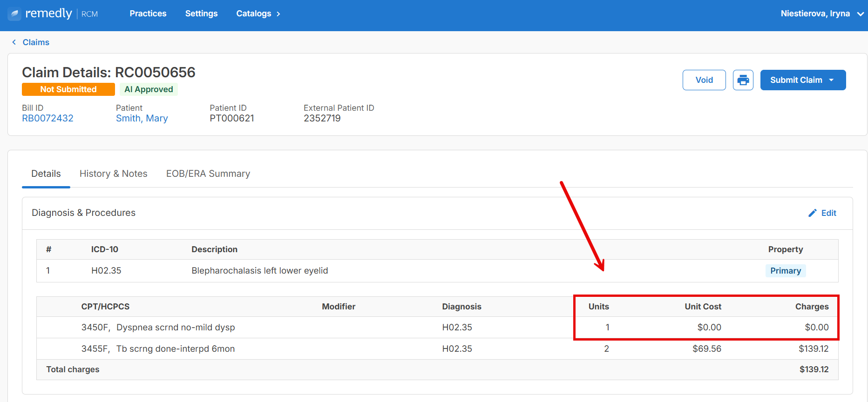Click the Unit Cost column header
Image resolution: width=868 pixels, height=402 pixels.
pos(703,307)
